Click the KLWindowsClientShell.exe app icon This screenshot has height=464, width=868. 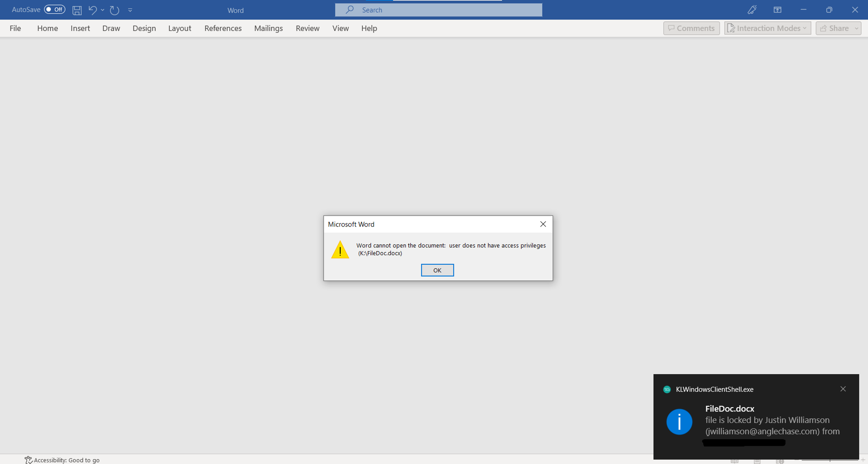667,389
